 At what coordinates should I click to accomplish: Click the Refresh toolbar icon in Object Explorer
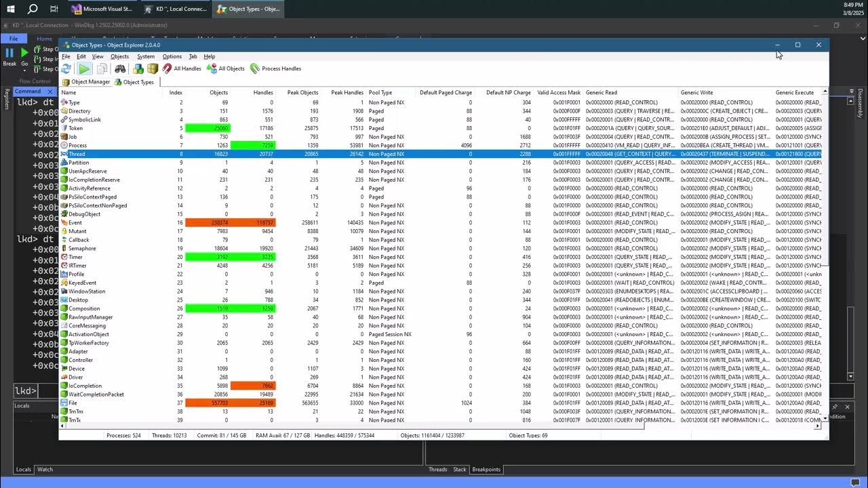tap(66, 68)
